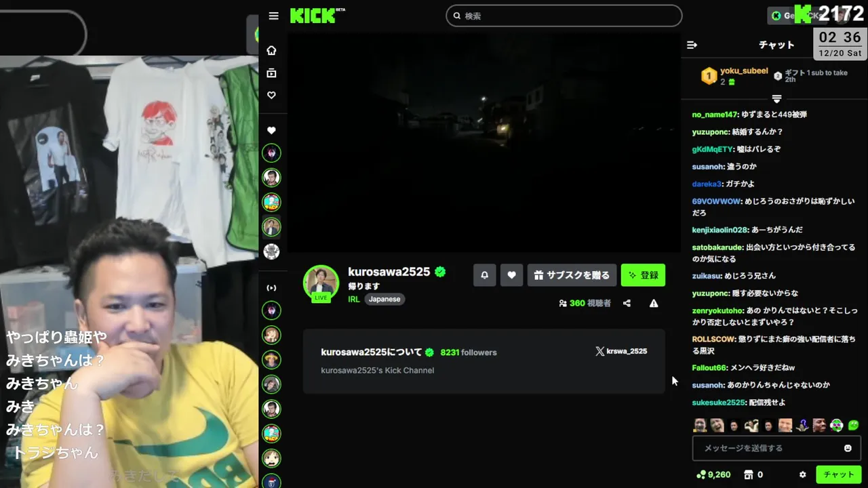The height and width of the screenshot is (488, 868).
Task: Click the dark video player area
Action: pos(484,142)
